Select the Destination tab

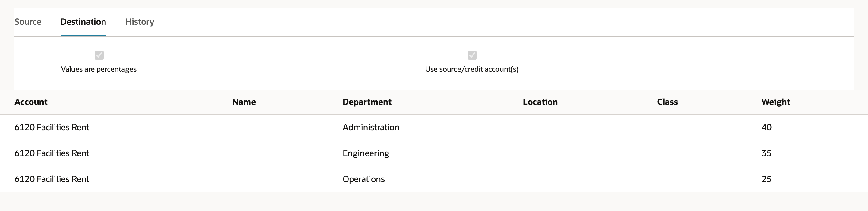click(x=83, y=22)
